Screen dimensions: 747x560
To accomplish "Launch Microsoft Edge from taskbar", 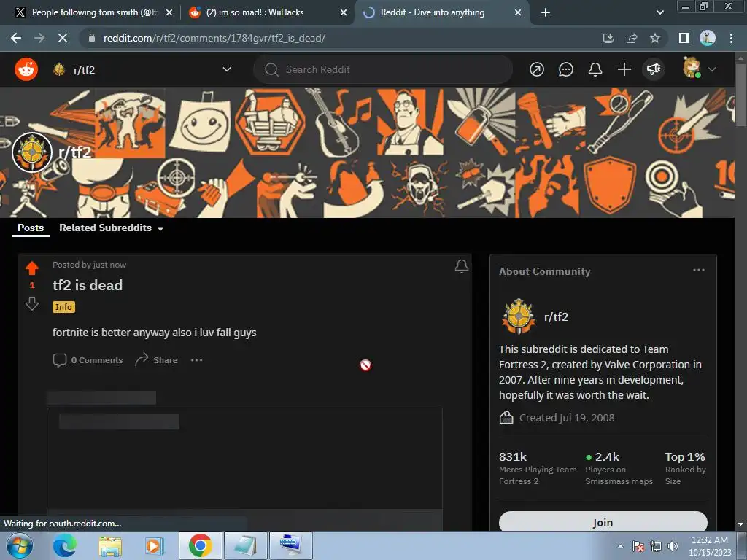I will coord(64,545).
